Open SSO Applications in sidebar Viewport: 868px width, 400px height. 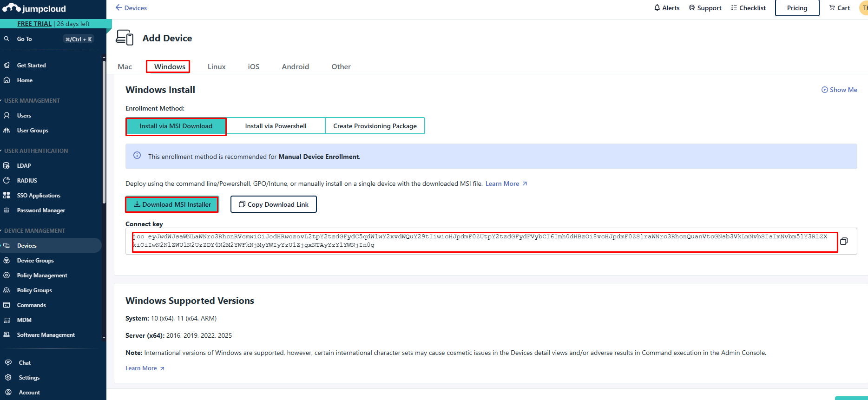(x=39, y=196)
